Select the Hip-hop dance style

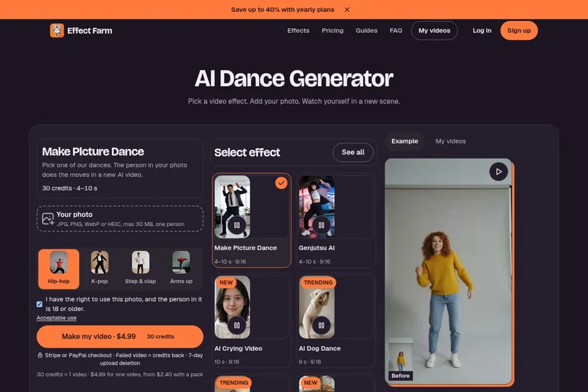(59, 269)
